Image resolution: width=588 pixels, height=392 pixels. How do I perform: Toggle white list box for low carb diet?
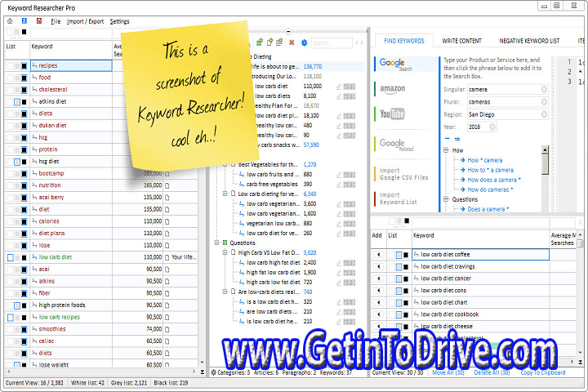11,258
